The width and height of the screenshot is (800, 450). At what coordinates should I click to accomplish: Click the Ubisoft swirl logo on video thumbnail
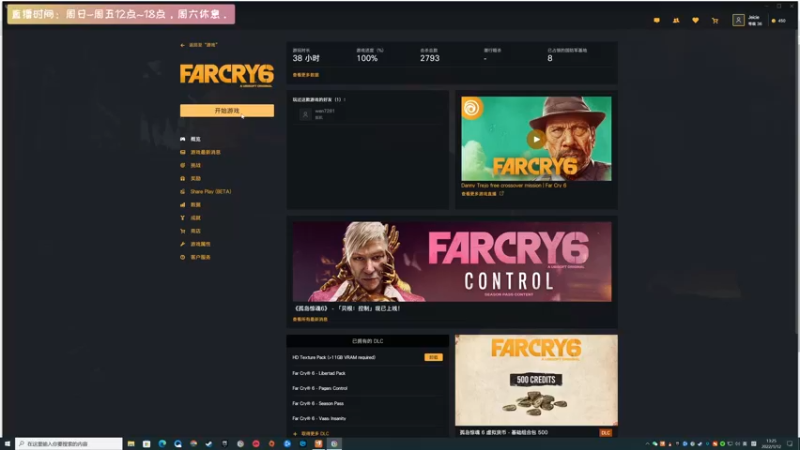[x=471, y=108]
